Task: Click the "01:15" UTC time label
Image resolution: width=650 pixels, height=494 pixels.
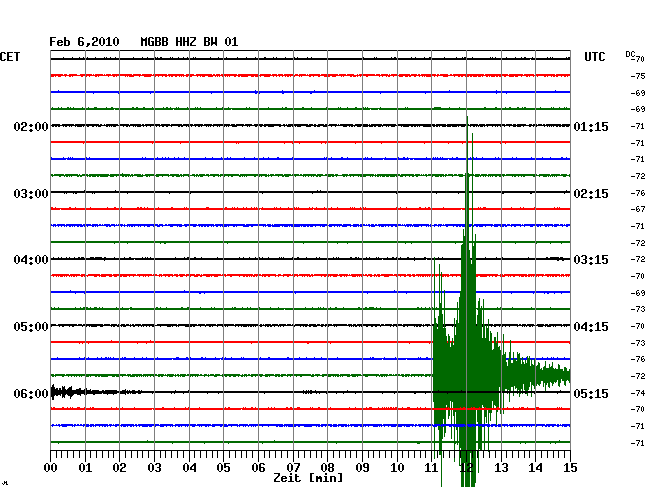Action: click(x=591, y=127)
